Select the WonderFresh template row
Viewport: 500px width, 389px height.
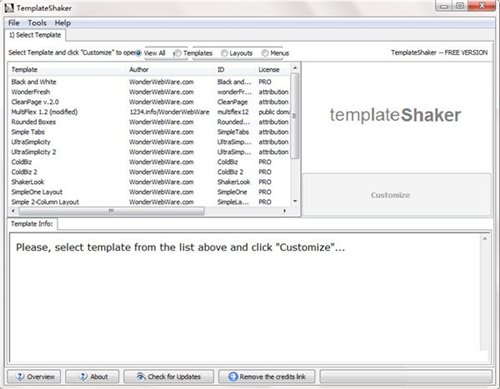pyautogui.click(x=149, y=92)
